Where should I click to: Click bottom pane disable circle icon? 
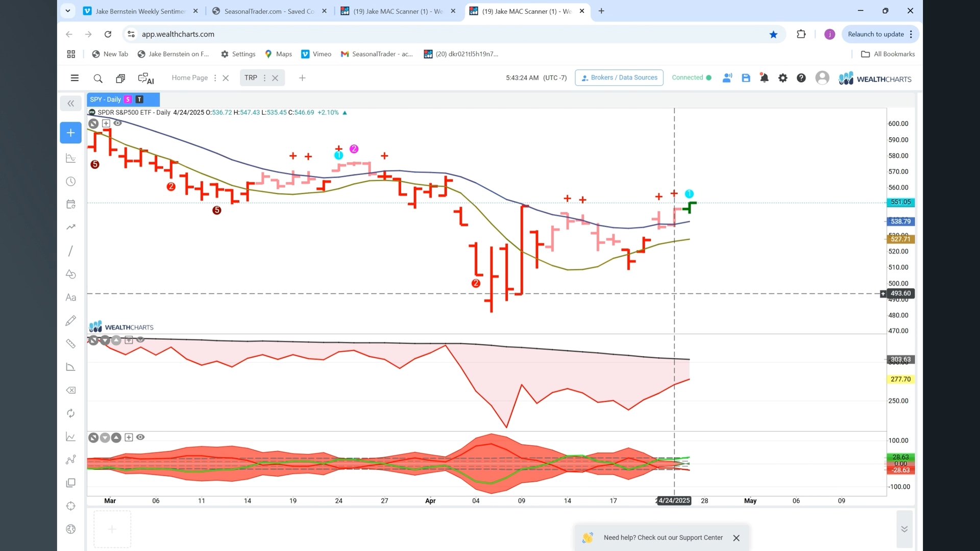click(x=93, y=438)
